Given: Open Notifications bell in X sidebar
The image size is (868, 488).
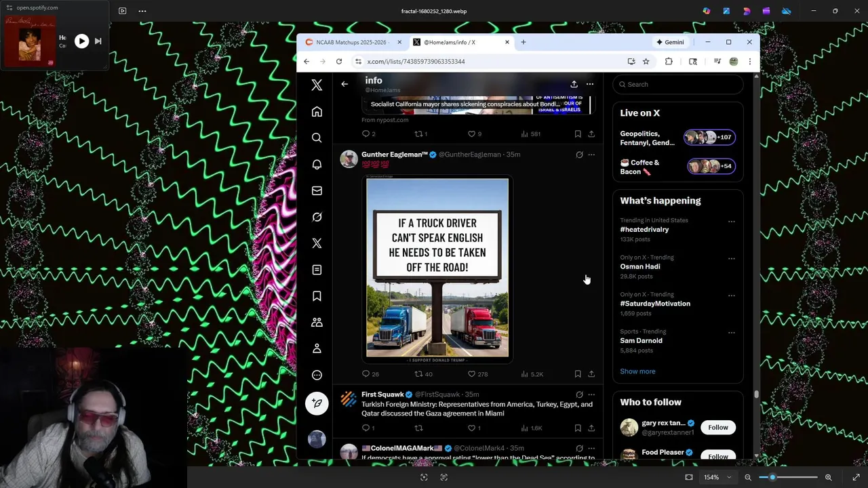Looking at the screenshot, I should pos(317,165).
